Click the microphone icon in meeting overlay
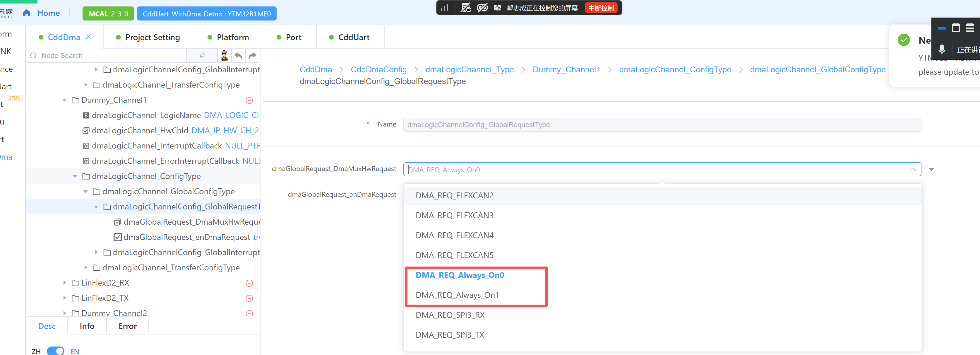 point(942,50)
